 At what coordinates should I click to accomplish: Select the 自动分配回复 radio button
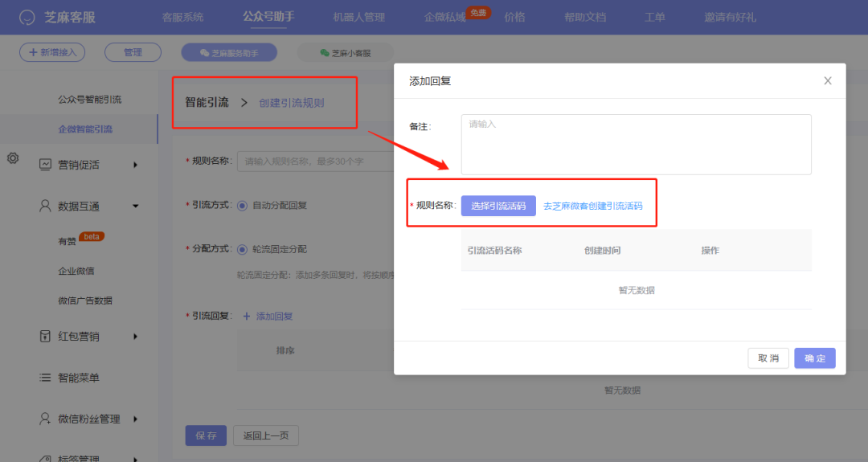pyautogui.click(x=243, y=206)
